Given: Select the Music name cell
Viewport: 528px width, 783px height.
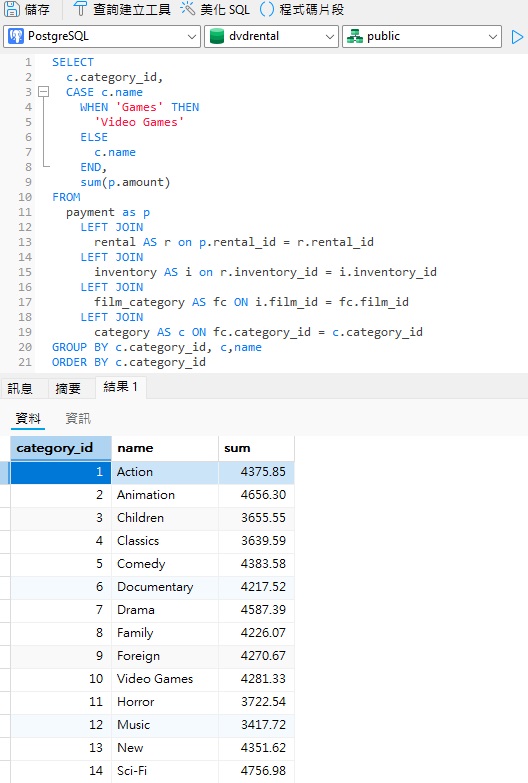Looking at the screenshot, I should tap(165, 725).
